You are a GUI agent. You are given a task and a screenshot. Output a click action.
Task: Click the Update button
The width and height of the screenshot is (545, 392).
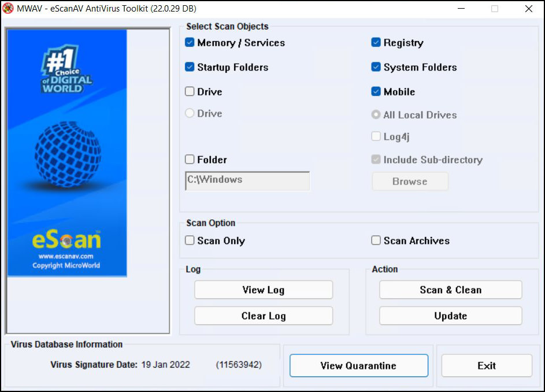point(450,316)
